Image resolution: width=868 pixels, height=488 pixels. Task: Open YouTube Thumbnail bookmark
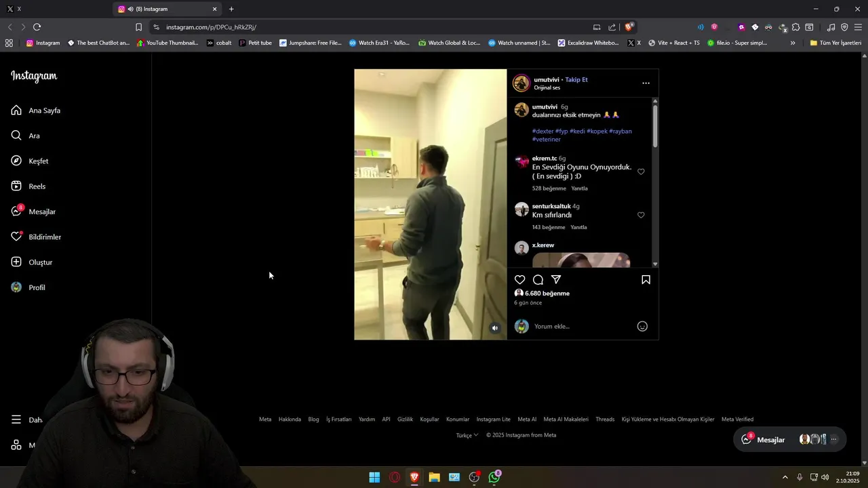coord(167,43)
